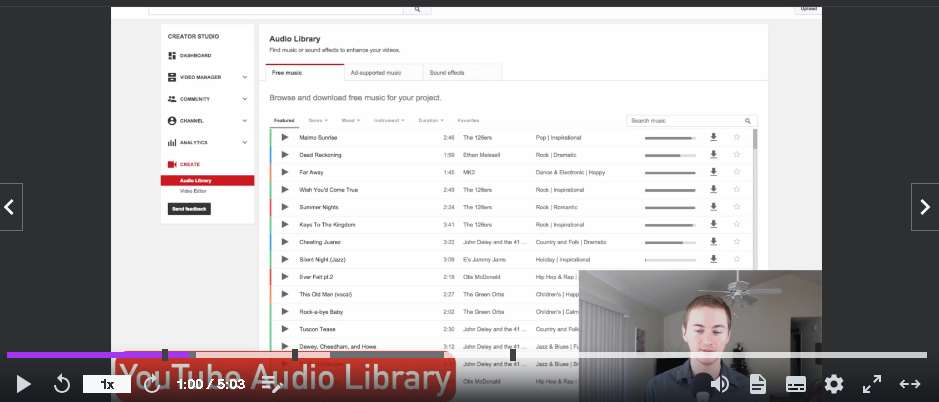Play the Malmo Sunrise track preview
The height and width of the screenshot is (402, 939).
[x=285, y=137]
